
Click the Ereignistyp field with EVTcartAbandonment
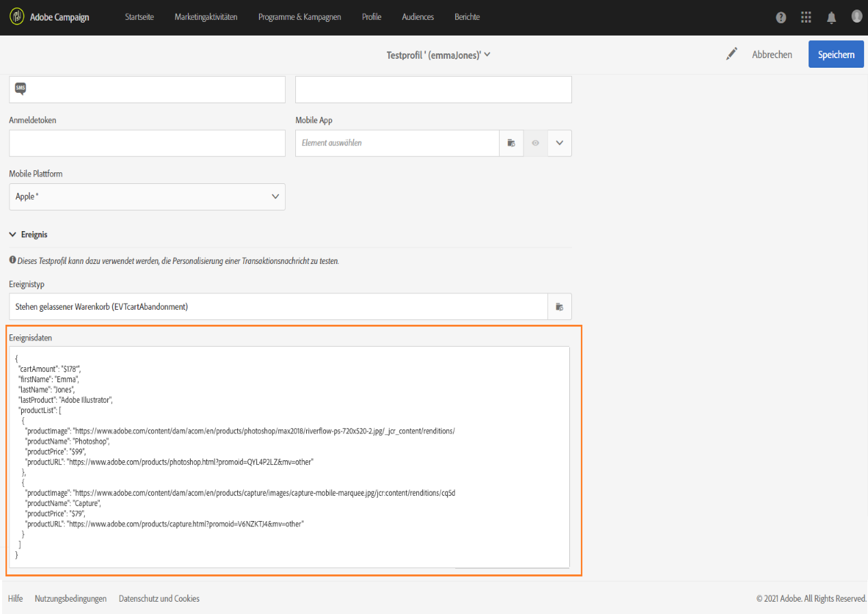(x=278, y=307)
